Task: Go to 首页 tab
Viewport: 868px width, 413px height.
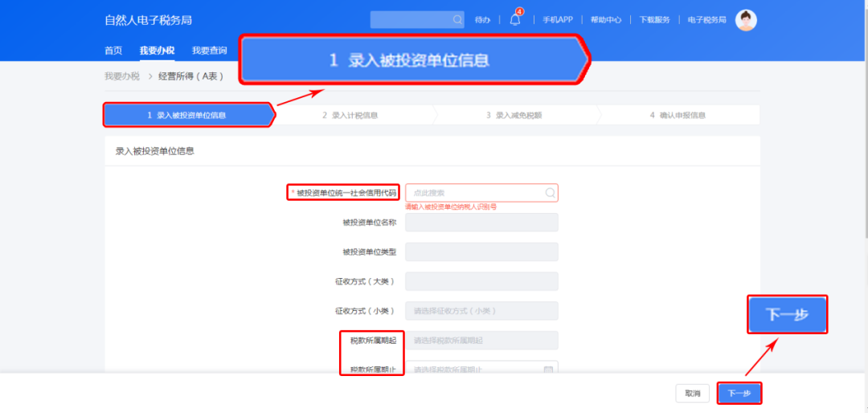Action: click(113, 51)
